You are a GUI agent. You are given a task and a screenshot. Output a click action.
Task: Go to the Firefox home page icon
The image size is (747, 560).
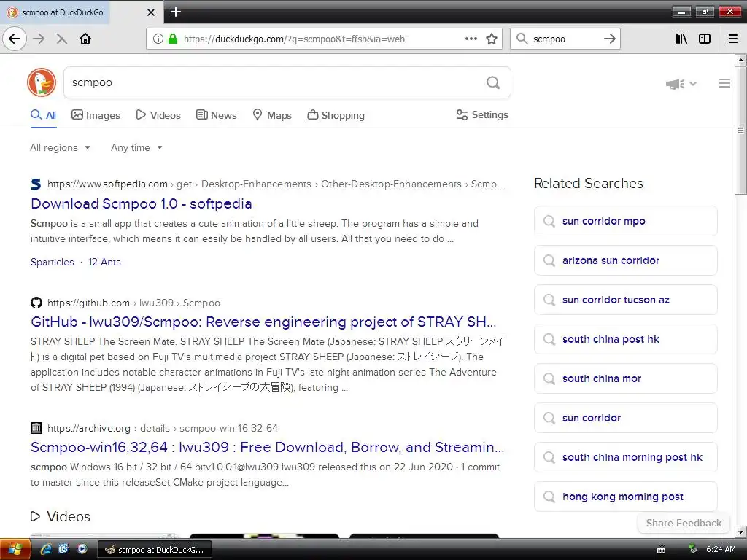(x=85, y=39)
